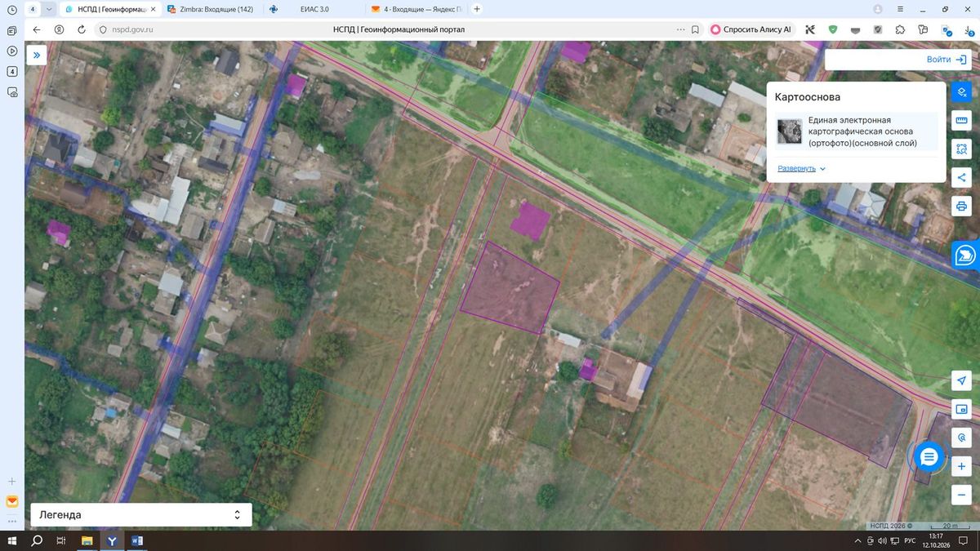Expand the left sidebar with double-chevron button
The image size is (980, 551).
coord(37,55)
